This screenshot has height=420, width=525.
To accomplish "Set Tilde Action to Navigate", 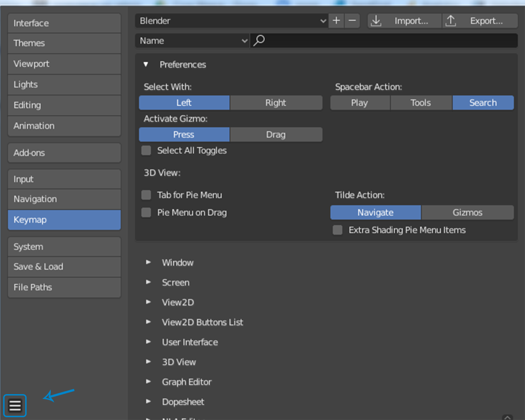I will point(376,212).
